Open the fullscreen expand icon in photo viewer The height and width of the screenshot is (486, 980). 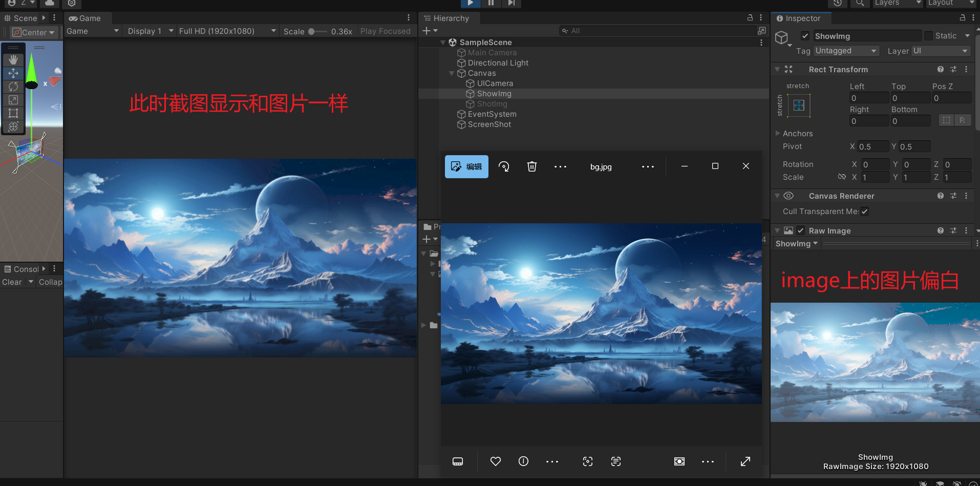[745, 461]
